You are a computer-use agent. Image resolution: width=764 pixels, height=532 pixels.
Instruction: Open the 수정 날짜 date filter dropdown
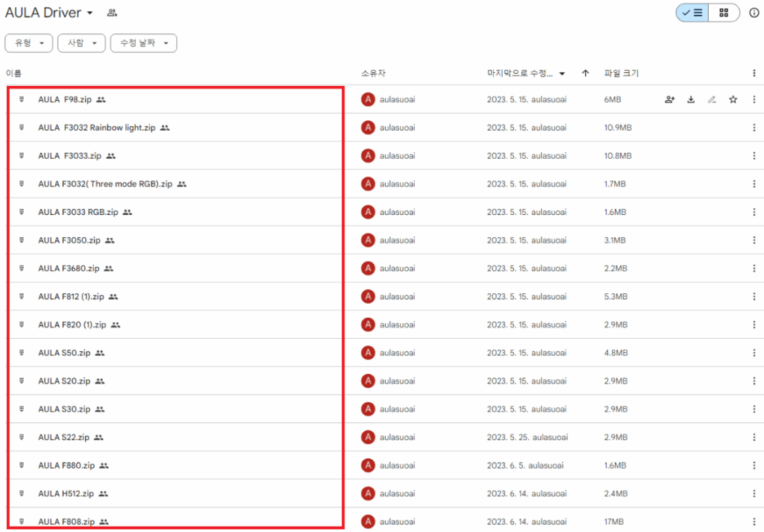pyautogui.click(x=143, y=43)
